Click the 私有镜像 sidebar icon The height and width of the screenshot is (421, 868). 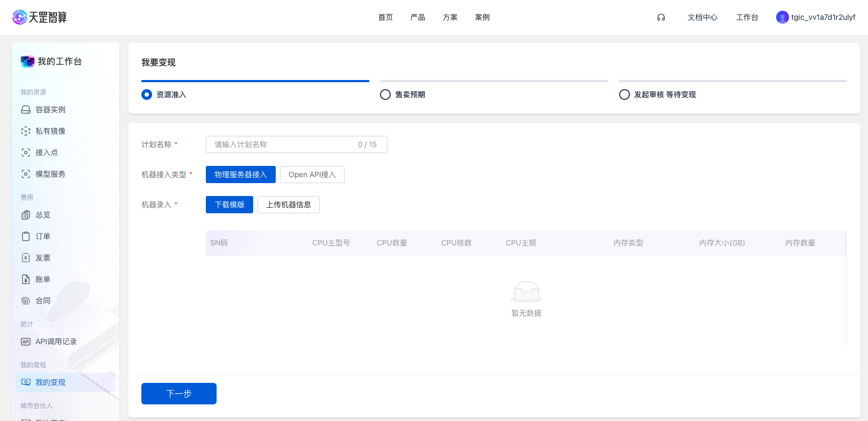26,131
